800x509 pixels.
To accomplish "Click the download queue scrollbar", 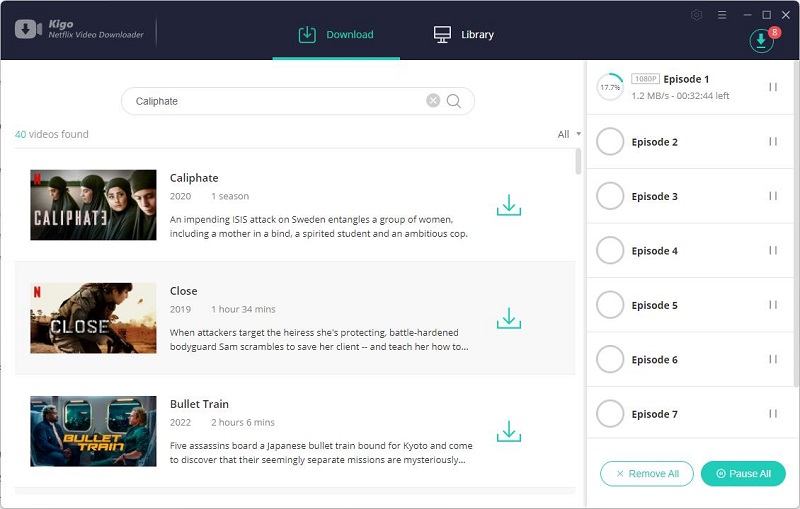I will pos(797,224).
